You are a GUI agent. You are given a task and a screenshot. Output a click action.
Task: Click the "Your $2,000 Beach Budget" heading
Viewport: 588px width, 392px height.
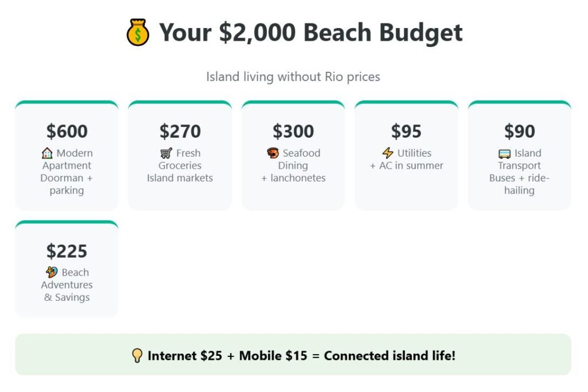[x=311, y=33]
